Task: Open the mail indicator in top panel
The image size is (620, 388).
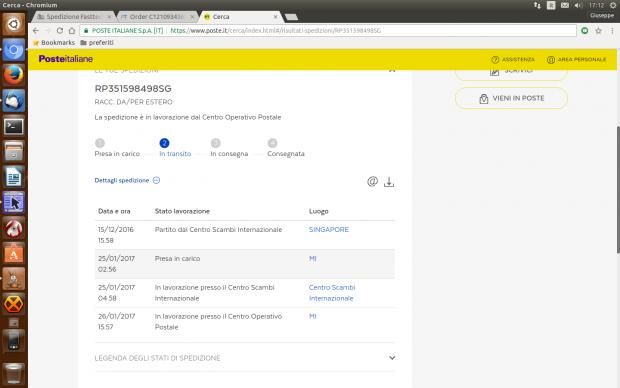Action: tap(565, 5)
